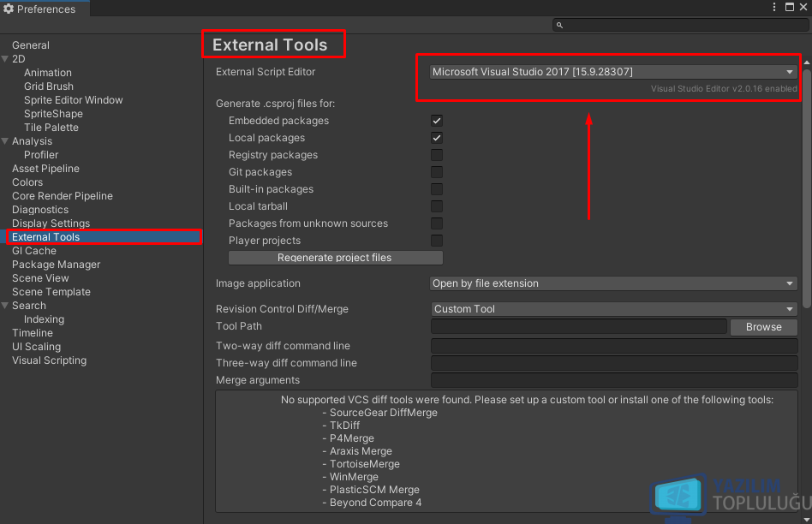Uncheck Embedded packages checkbox
This screenshot has height=524, width=812.
point(437,121)
